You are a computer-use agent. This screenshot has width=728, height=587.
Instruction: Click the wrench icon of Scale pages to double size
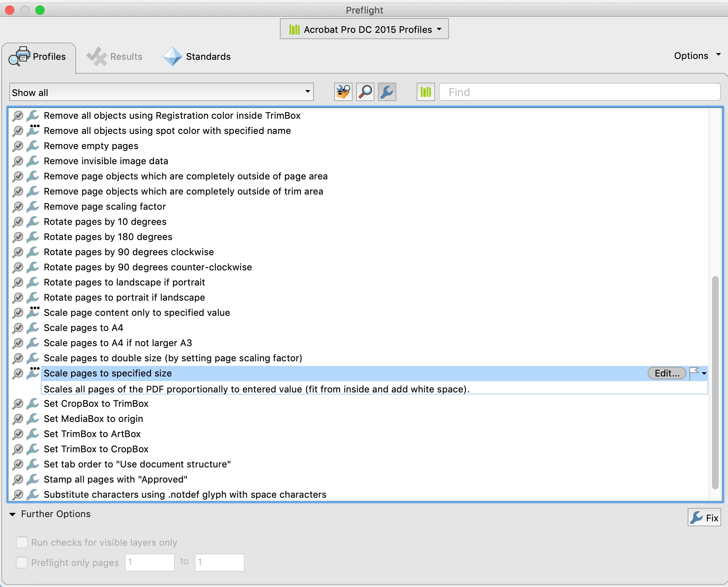click(33, 358)
